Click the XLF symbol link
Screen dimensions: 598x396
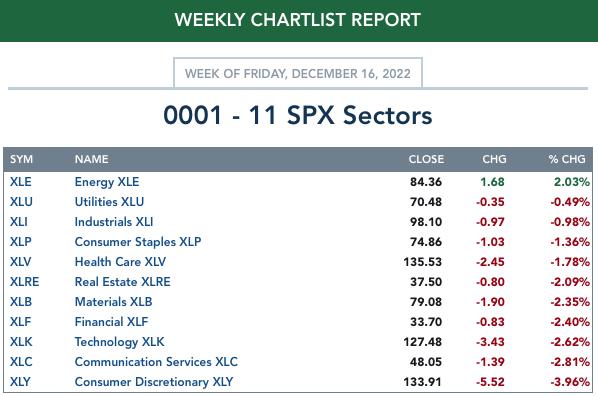(x=20, y=322)
